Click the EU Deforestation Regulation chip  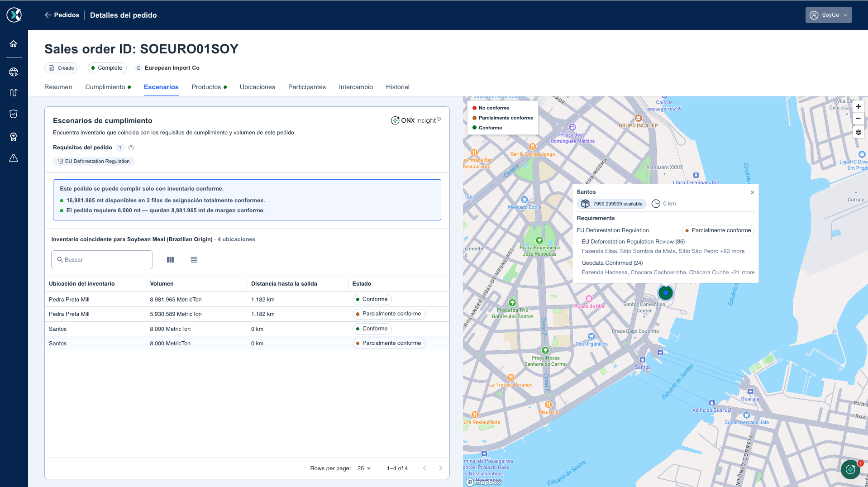(x=94, y=161)
